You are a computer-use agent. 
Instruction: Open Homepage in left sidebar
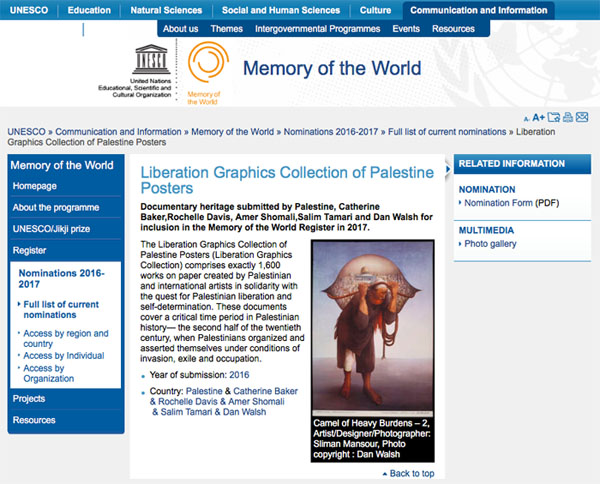[x=35, y=186]
